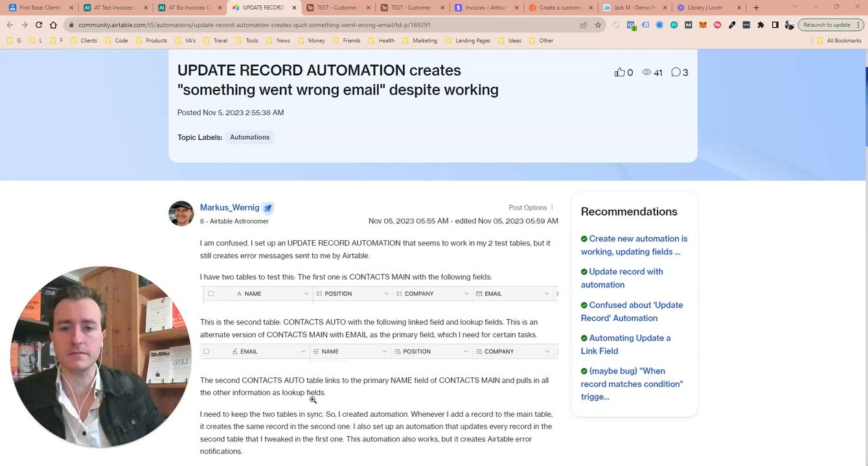The width and height of the screenshot is (868, 466).
Task: Open the browser home page
Action: [x=53, y=25]
